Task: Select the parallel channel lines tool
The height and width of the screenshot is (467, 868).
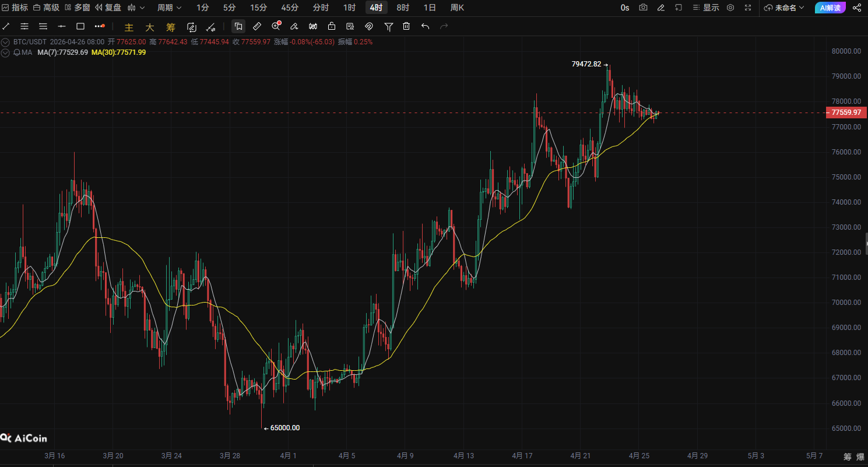Action: click(24, 26)
